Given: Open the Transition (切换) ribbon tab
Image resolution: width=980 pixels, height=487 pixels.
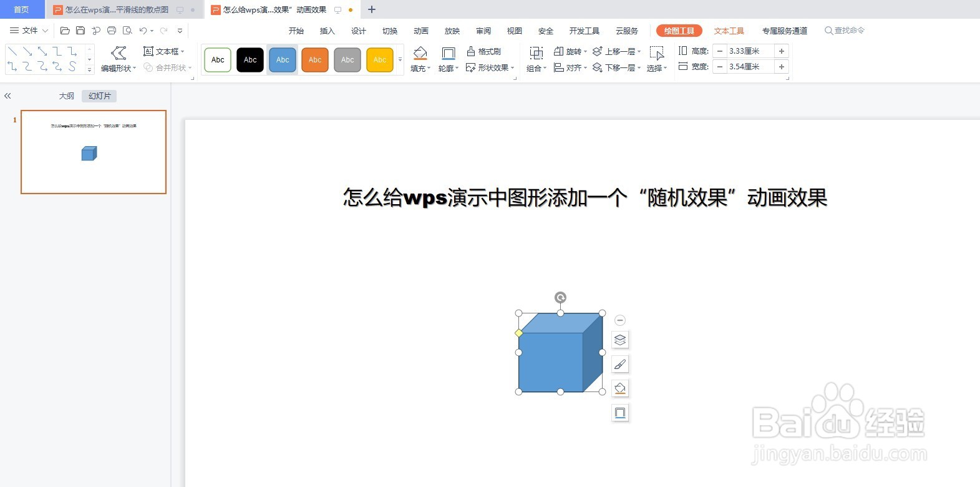Looking at the screenshot, I should click(390, 31).
